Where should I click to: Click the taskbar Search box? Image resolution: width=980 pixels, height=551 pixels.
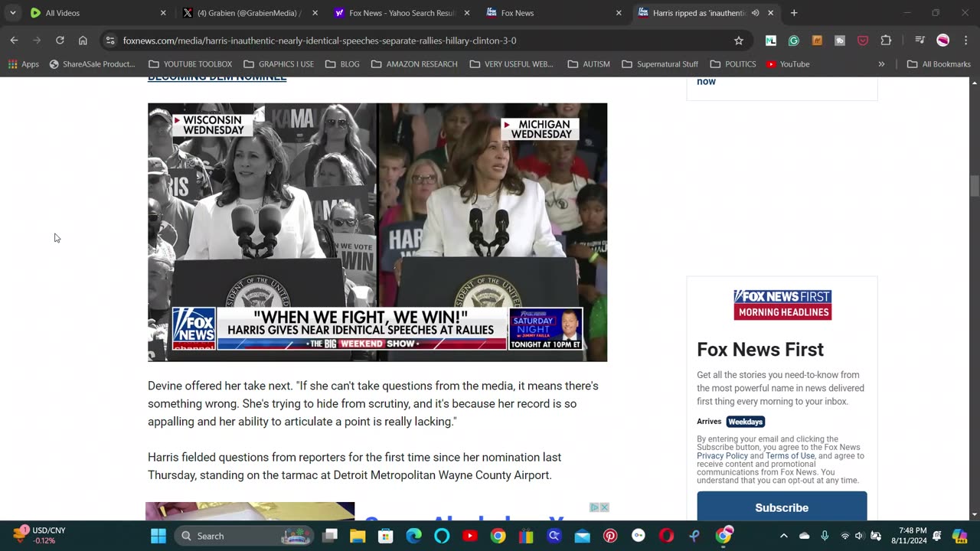[x=245, y=536]
